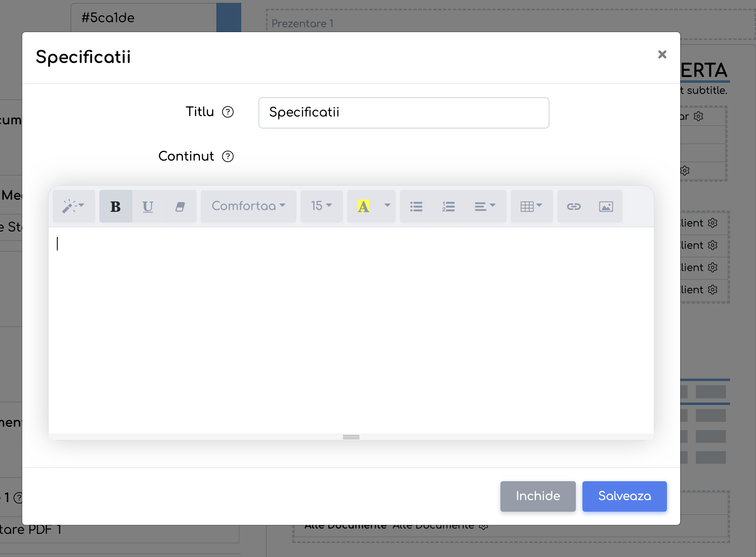Expand the text color options arrow
756x557 pixels.
pyautogui.click(x=387, y=206)
